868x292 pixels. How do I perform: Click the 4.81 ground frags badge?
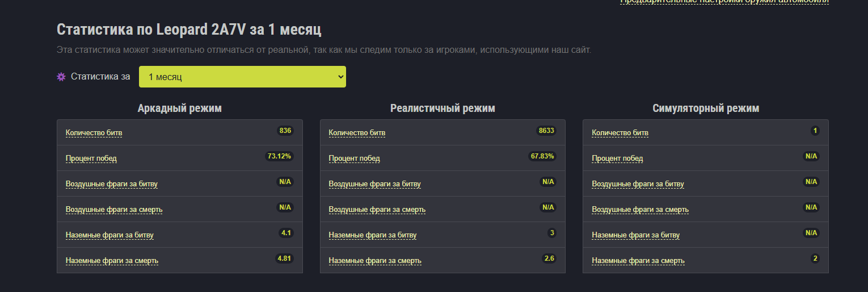(284, 258)
